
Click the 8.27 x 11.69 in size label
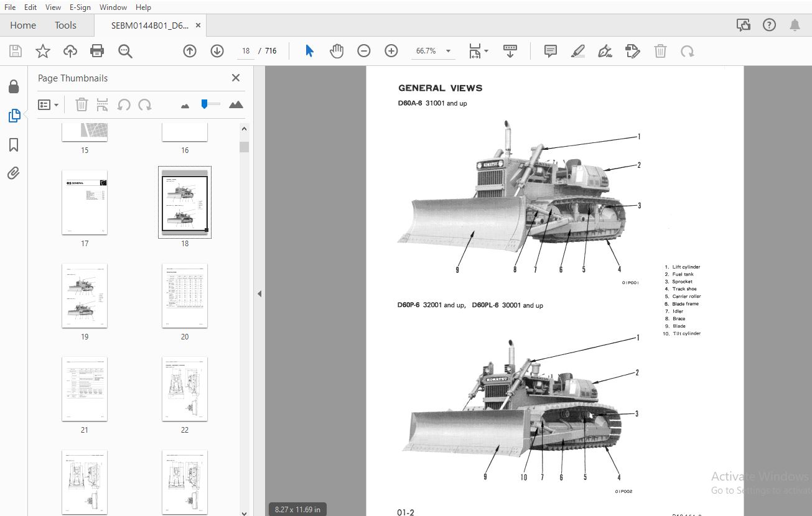pyautogui.click(x=297, y=509)
